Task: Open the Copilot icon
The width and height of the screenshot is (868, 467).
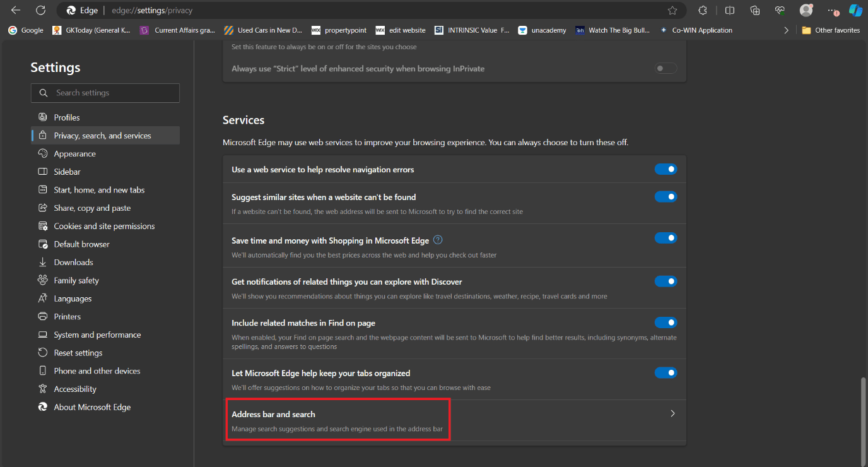Action: coord(855,10)
